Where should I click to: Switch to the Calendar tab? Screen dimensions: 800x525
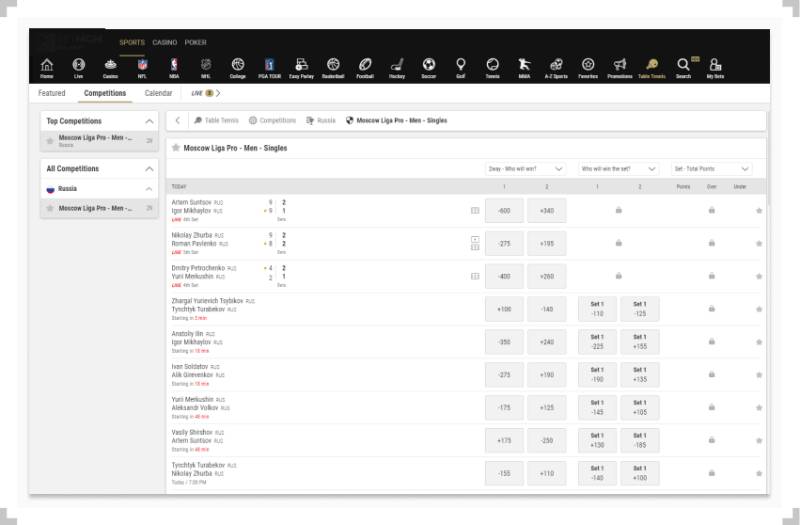click(x=158, y=93)
